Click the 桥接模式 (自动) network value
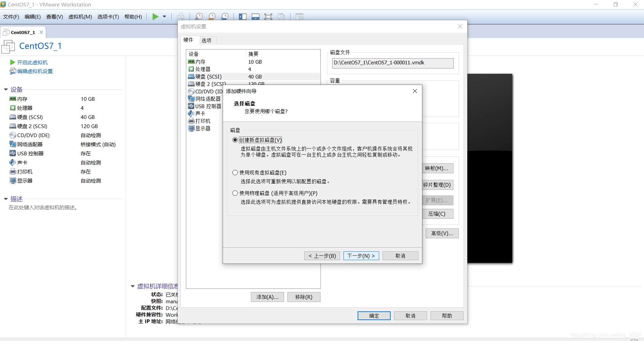Screen dimensions: 644x341 98,144
